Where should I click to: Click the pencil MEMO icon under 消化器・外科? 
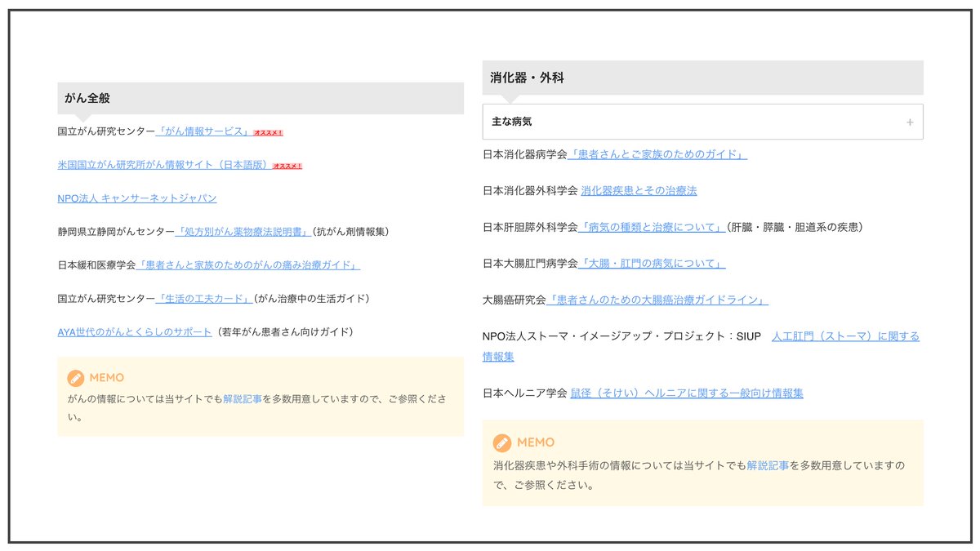click(x=502, y=442)
